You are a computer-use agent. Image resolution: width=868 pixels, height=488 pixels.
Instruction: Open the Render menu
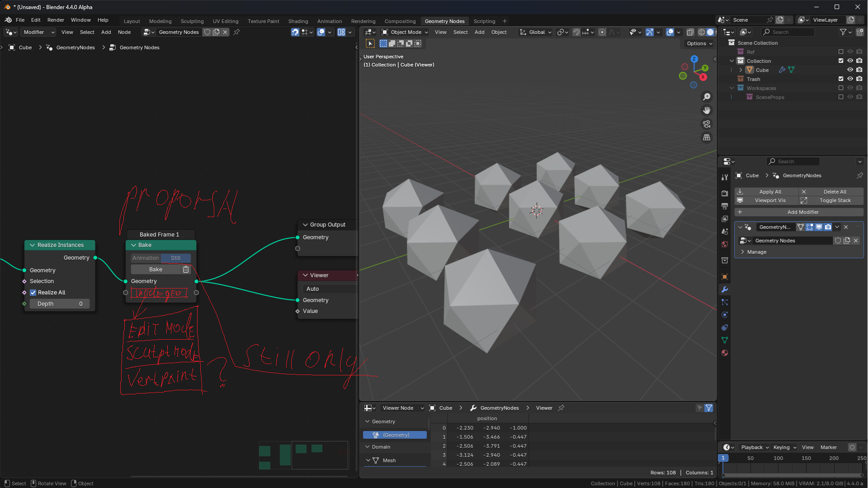[x=56, y=20]
